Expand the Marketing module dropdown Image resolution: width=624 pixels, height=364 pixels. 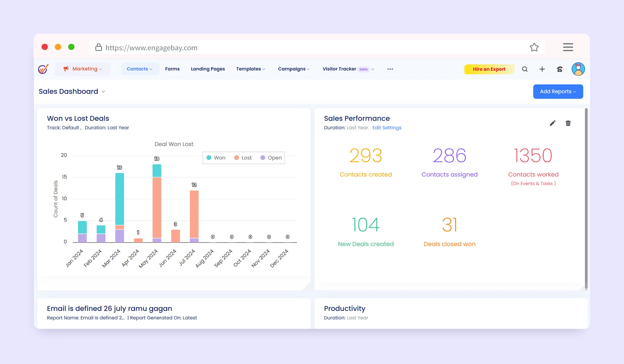click(x=83, y=69)
